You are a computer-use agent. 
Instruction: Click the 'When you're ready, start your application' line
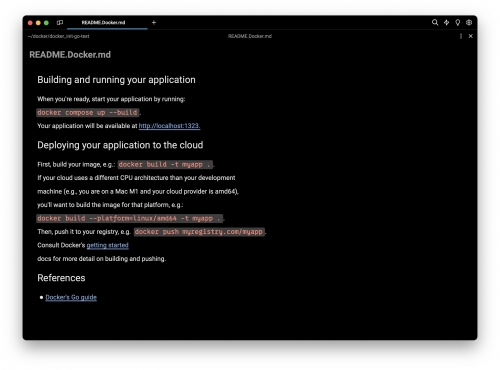(x=111, y=99)
